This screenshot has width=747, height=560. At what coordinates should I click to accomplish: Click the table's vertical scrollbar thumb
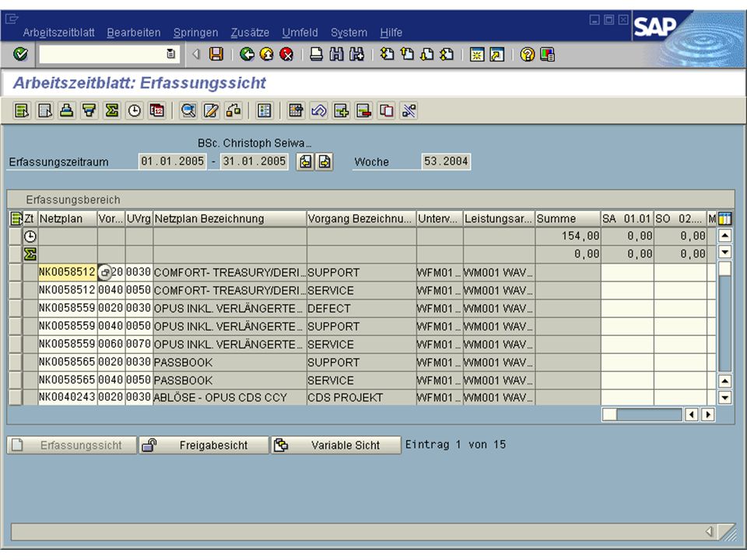[724, 268]
